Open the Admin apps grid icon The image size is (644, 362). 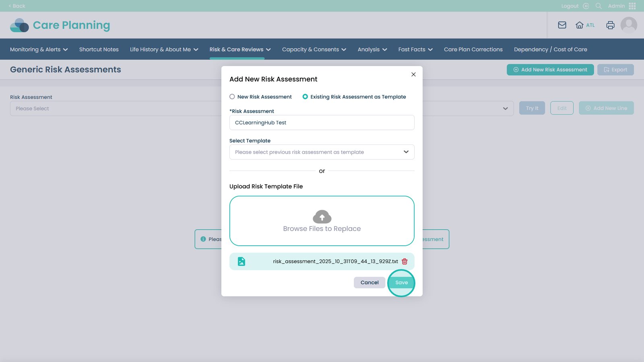632,6
